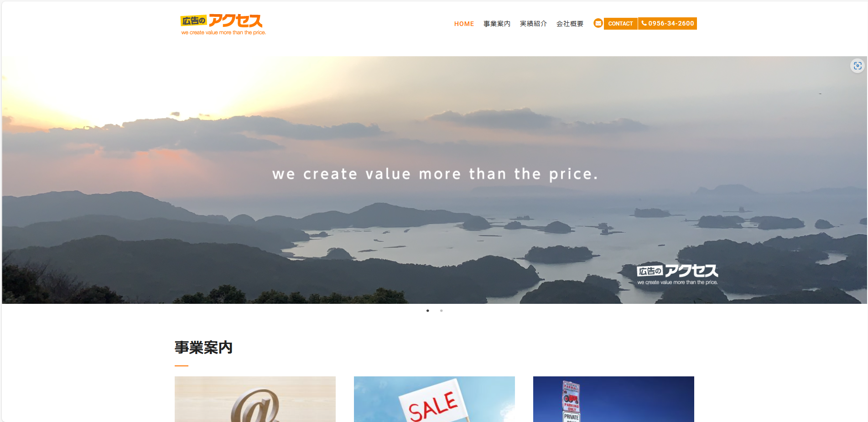Click the orange 広告のアクセス header logo
This screenshot has height=422, width=868.
(x=223, y=25)
